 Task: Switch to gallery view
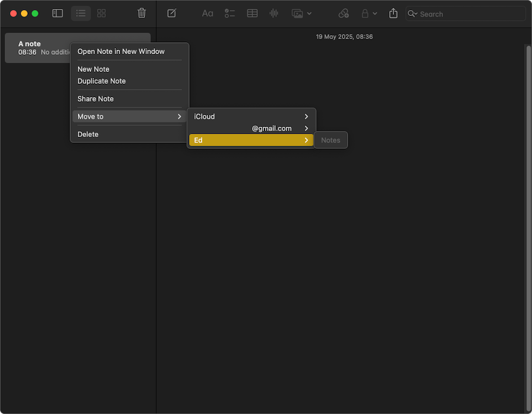tap(102, 13)
